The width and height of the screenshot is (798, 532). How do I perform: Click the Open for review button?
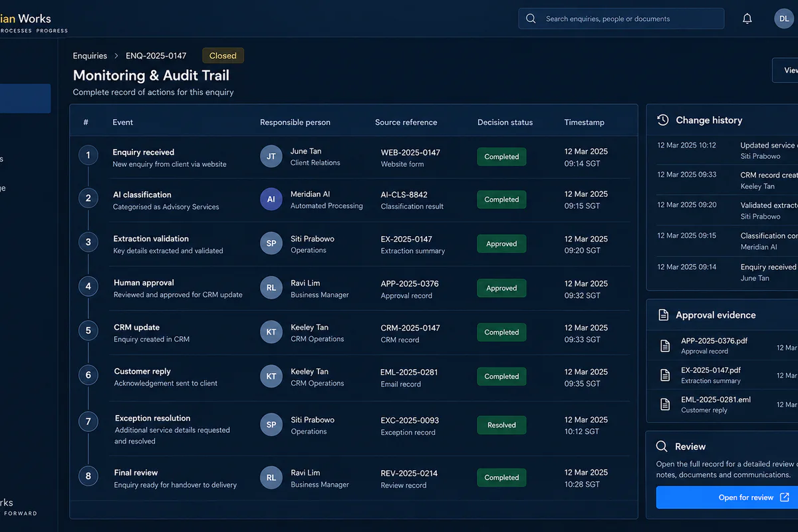tap(727, 497)
